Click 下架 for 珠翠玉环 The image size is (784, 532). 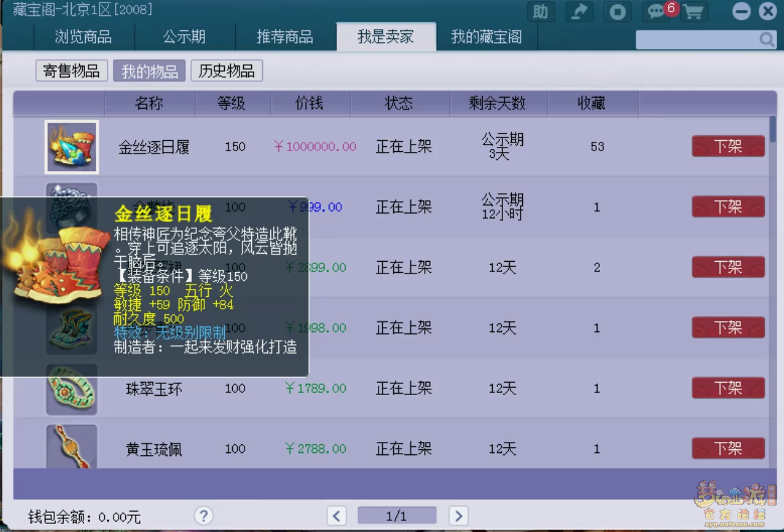pos(728,388)
